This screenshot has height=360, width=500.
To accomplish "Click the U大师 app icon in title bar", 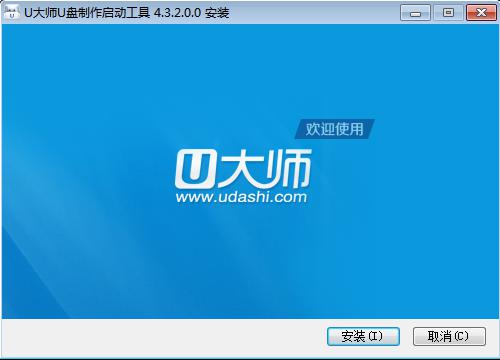I will coord(12,13).
